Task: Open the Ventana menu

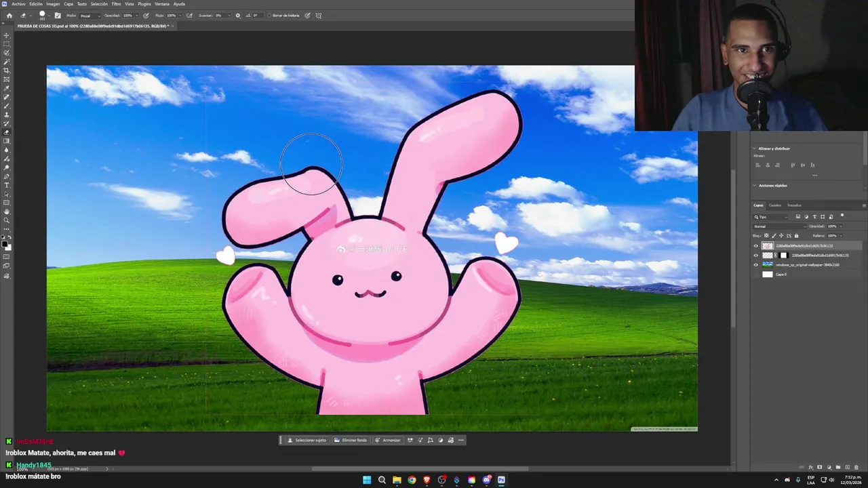Action: tap(162, 4)
